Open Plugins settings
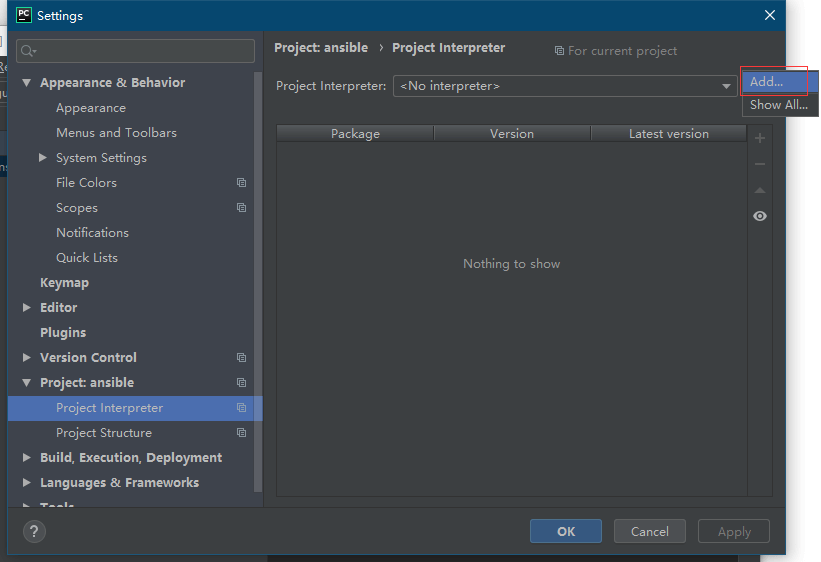Viewport: 821px width, 562px height. (63, 333)
